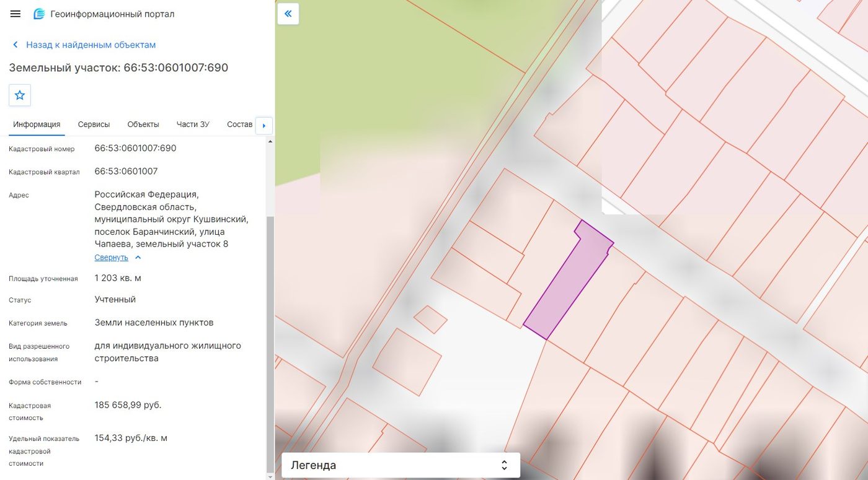Image resolution: width=868 pixels, height=480 pixels.
Task: Select the Информация tab
Action: click(37, 124)
